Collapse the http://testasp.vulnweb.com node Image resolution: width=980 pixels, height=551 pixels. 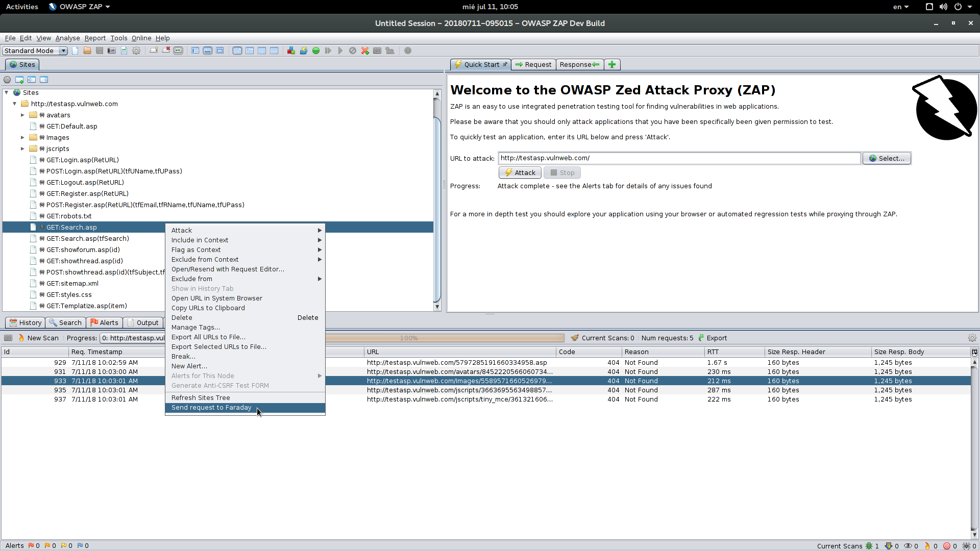[15, 104]
